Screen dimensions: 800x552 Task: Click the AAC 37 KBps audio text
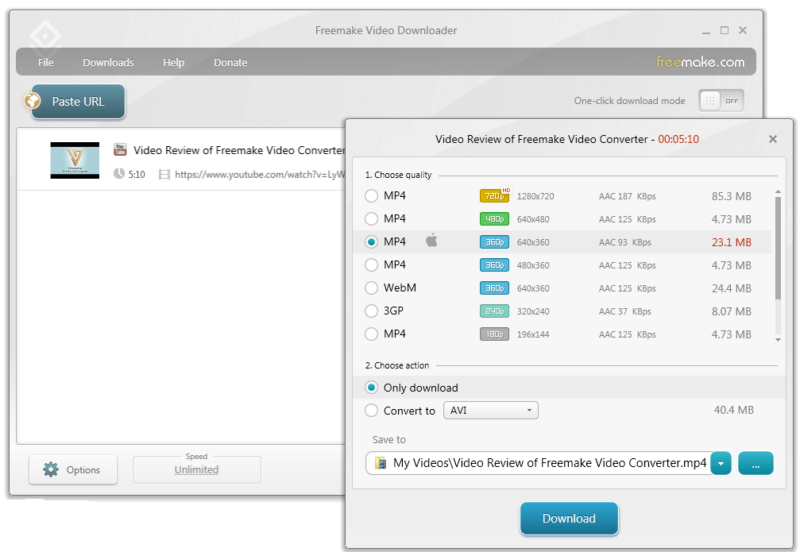[x=625, y=311]
